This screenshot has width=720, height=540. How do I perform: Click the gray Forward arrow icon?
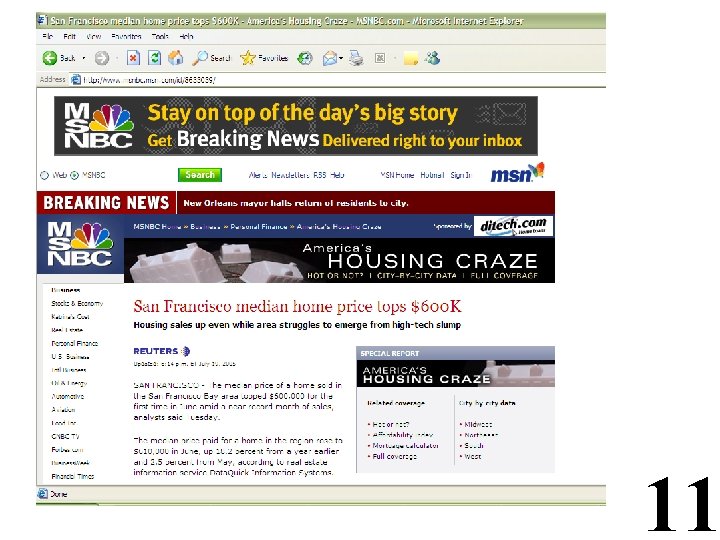[102, 58]
